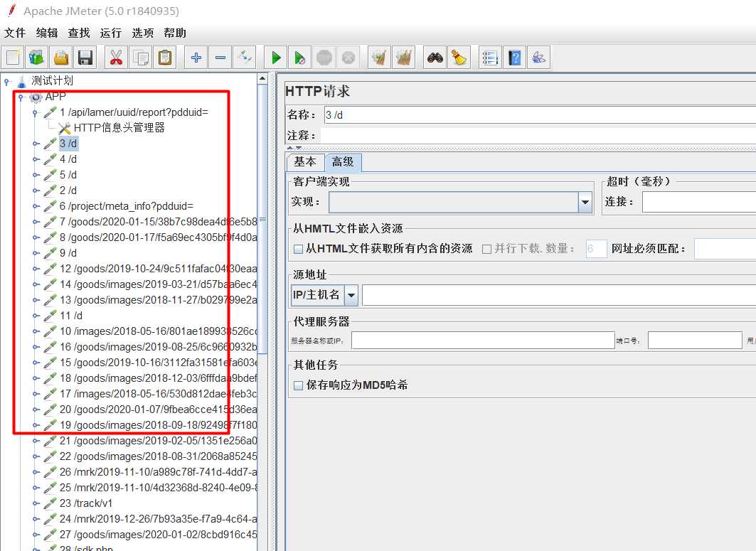Viewport: 756px width, 551px height.
Task: Focus the 注释 comments field
Action: tap(538, 136)
